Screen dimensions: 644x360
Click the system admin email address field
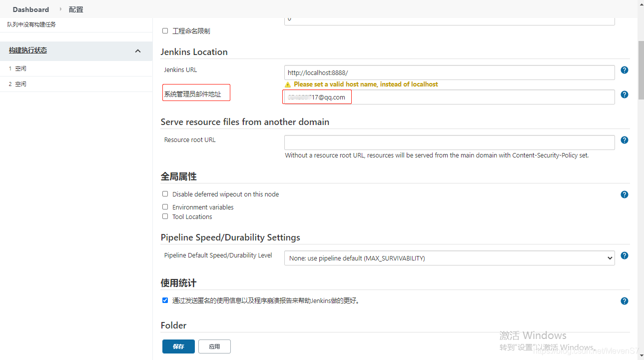tap(449, 97)
